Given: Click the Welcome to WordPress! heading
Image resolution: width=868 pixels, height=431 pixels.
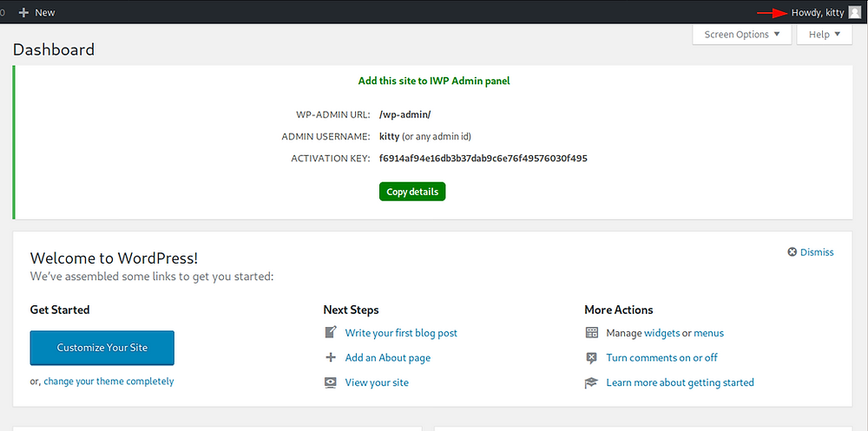Looking at the screenshot, I should pos(114,258).
